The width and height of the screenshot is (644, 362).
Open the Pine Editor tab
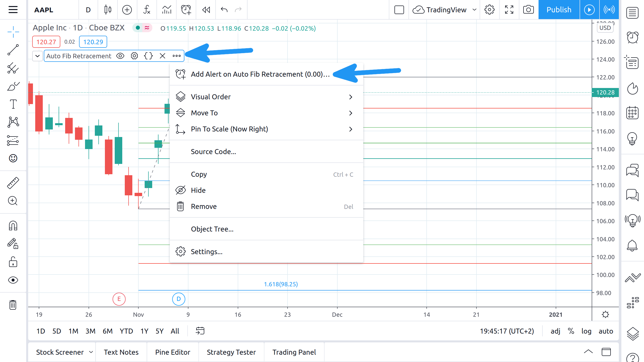(173, 352)
